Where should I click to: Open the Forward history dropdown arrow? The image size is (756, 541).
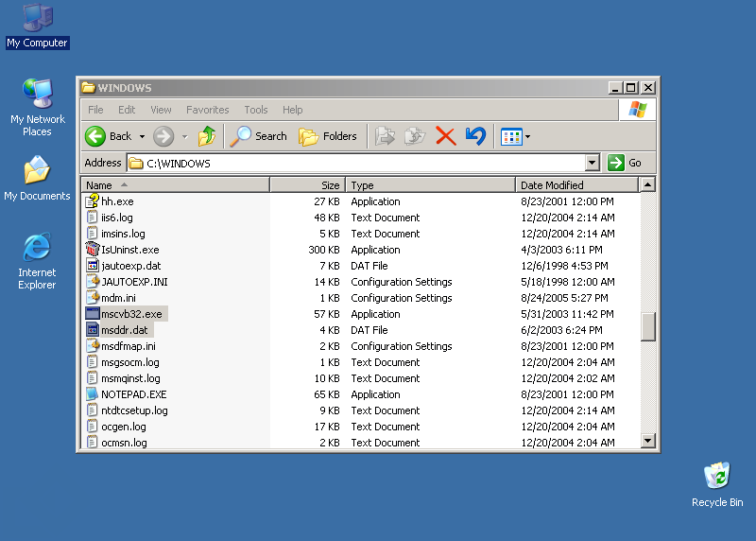pyautogui.click(x=184, y=137)
